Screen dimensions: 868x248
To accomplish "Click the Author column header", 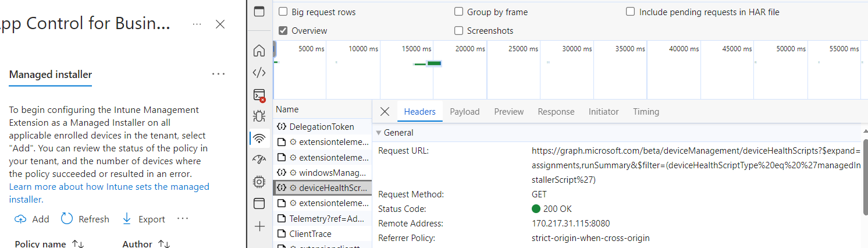I will 137,244.
